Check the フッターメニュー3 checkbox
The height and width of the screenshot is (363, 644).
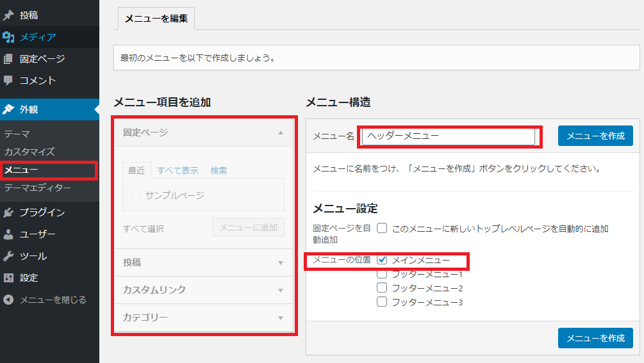(382, 302)
